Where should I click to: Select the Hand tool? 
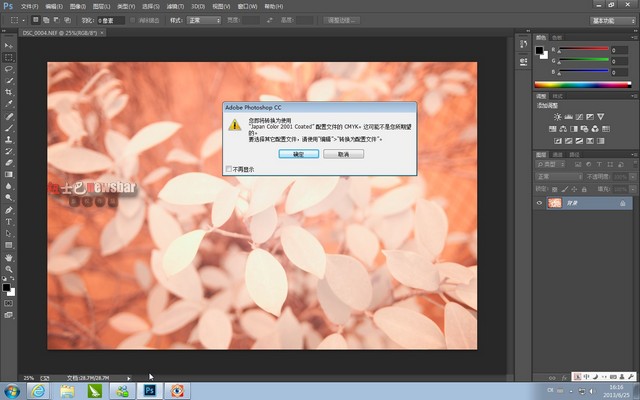[9, 257]
